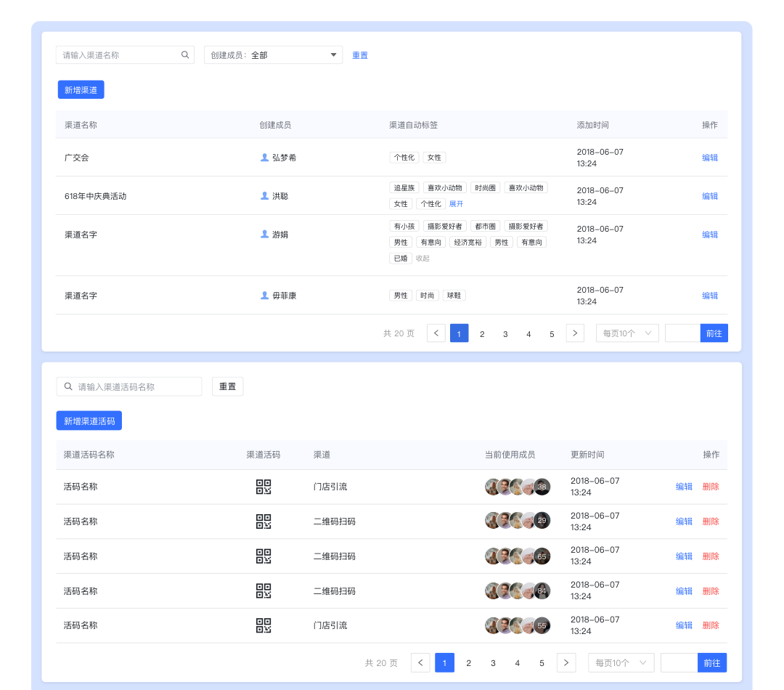
Task: Select page 5 in bottom pagination
Action: [x=542, y=662]
